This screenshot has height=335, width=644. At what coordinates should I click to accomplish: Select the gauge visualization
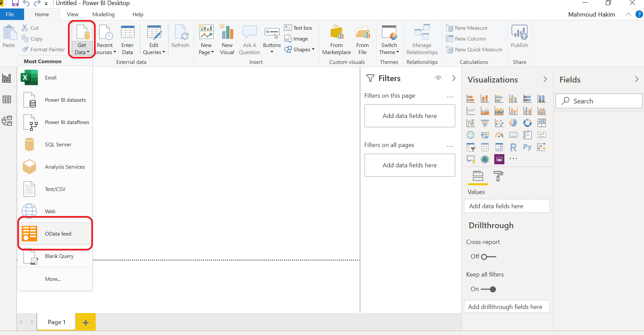click(x=499, y=135)
